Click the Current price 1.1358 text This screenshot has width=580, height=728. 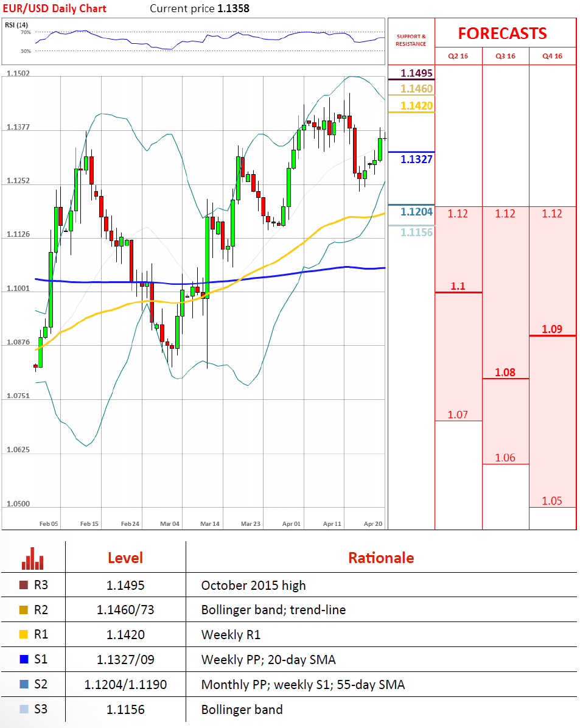(200, 9)
